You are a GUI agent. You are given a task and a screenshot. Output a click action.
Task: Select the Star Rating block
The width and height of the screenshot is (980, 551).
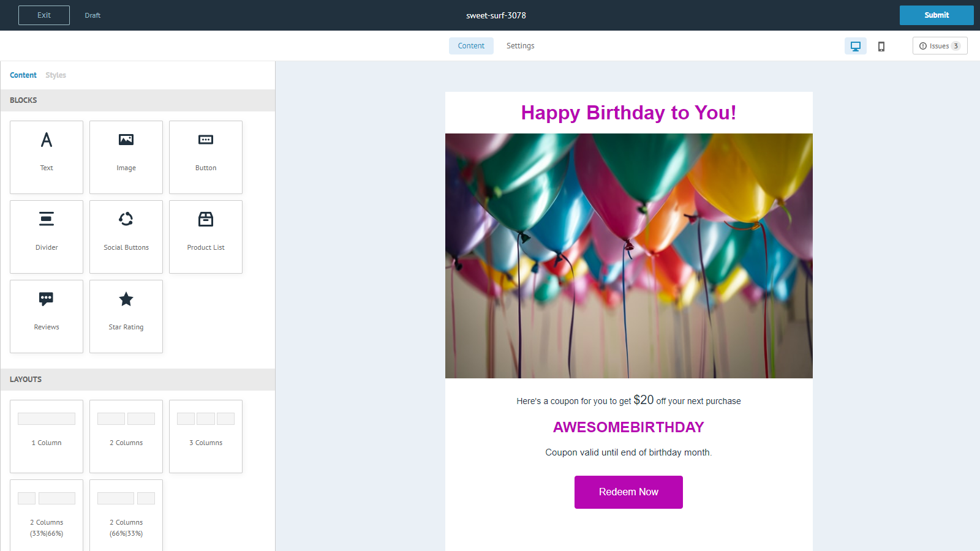[x=126, y=316]
